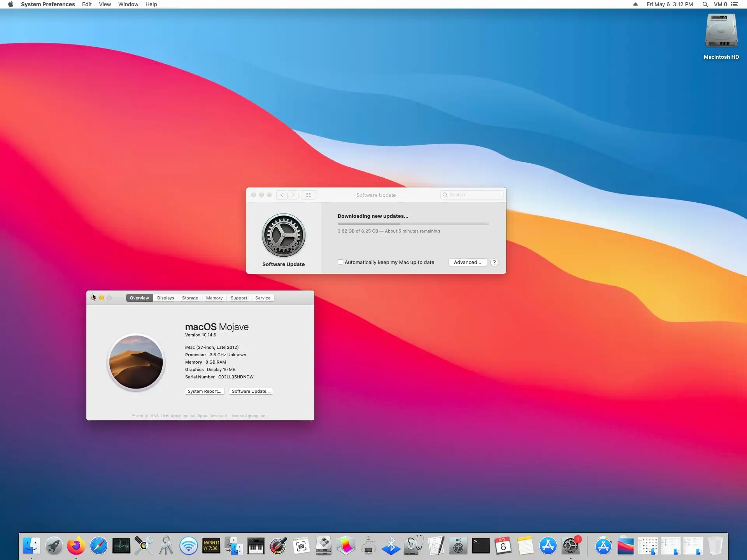Open Disk Utility dock icon
747x560 pixels.
[x=413, y=546]
